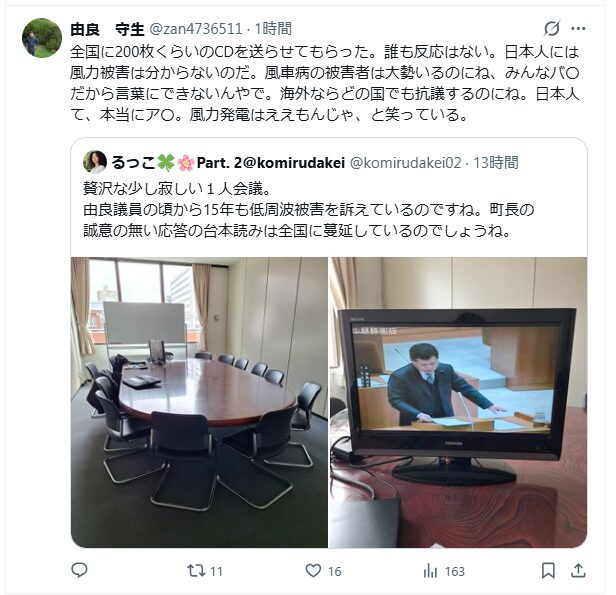Viewport: 616px width, 595px height.
Task: Like the post with heart icon
Action: 313,570
